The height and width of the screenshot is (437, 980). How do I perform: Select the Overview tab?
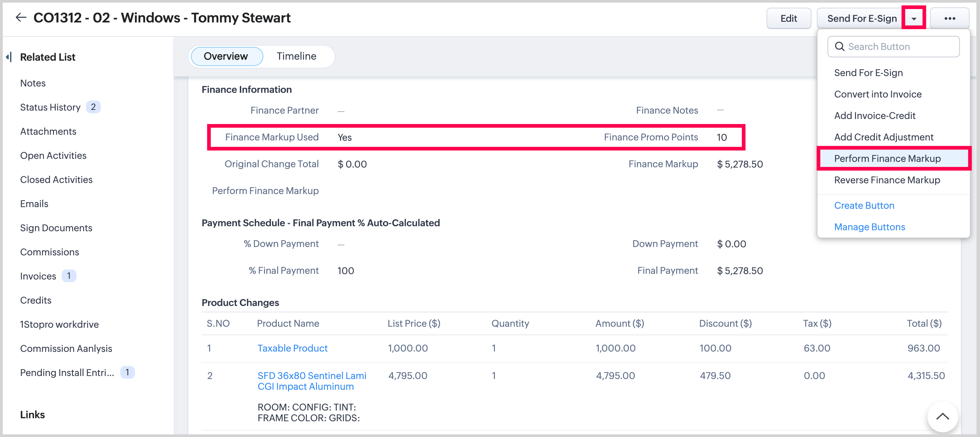coord(225,56)
